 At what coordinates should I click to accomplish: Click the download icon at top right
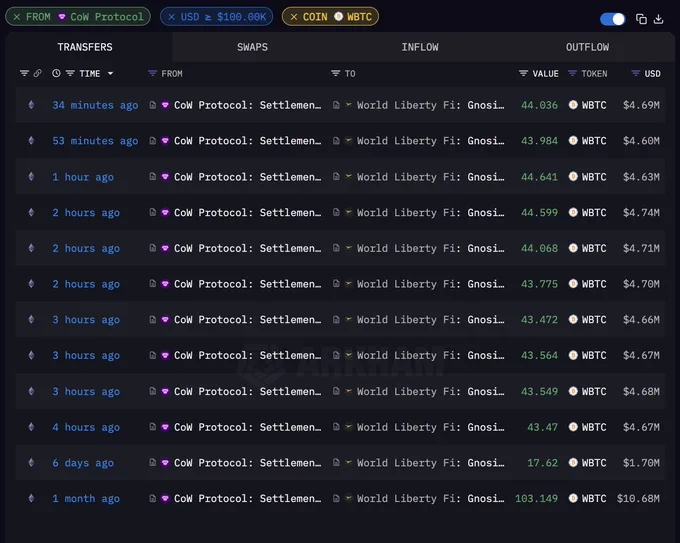pyautogui.click(x=658, y=19)
